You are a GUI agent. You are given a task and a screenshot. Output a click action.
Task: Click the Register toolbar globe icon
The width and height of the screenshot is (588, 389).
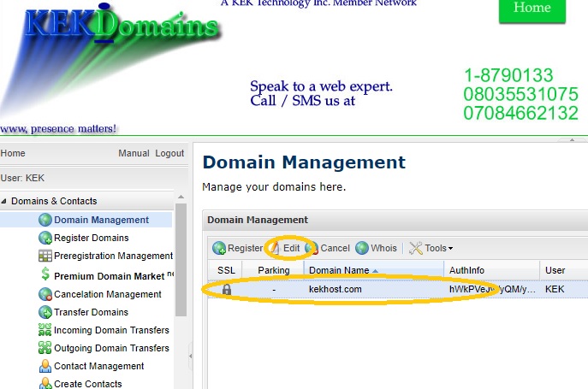click(219, 248)
